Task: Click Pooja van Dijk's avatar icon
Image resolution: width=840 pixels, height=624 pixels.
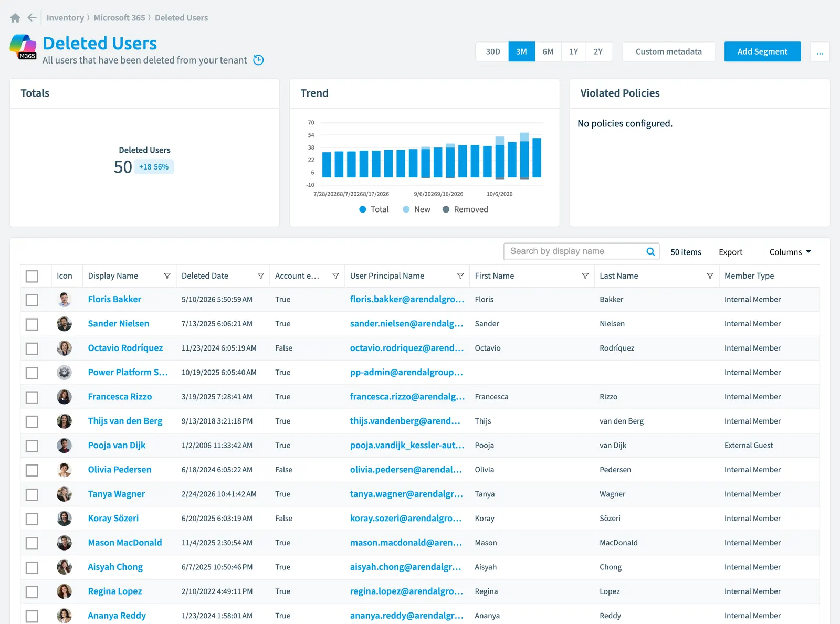Action: [64, 446]
